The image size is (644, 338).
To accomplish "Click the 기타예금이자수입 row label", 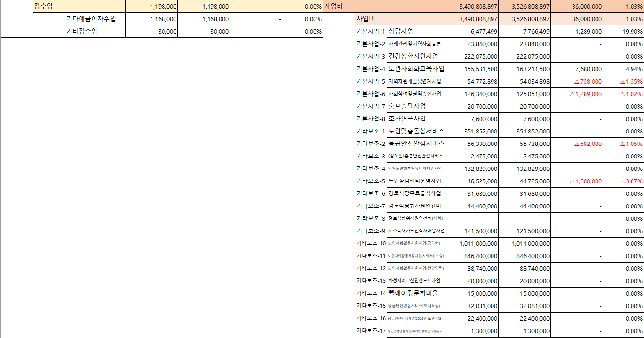I will 91,19.
